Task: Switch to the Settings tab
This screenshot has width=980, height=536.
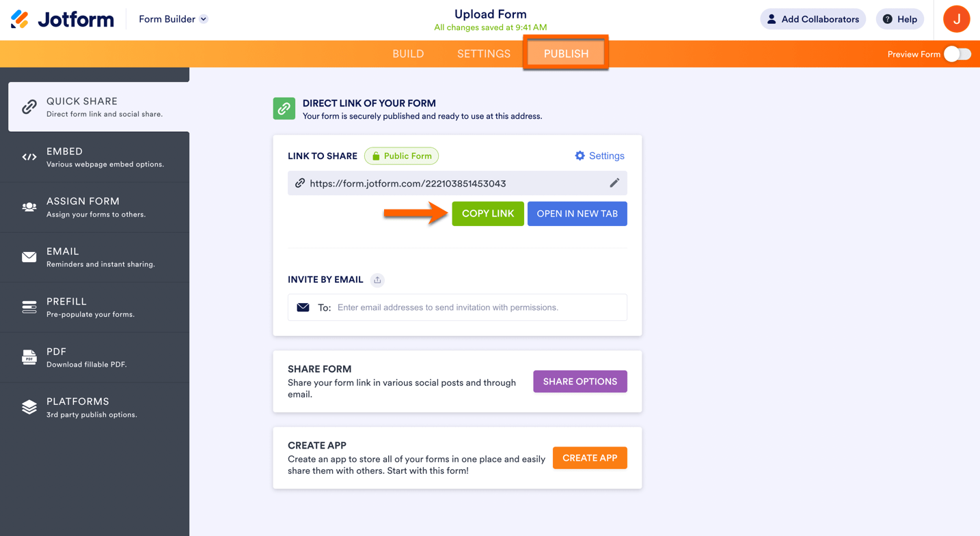Action: pos(484,54)
